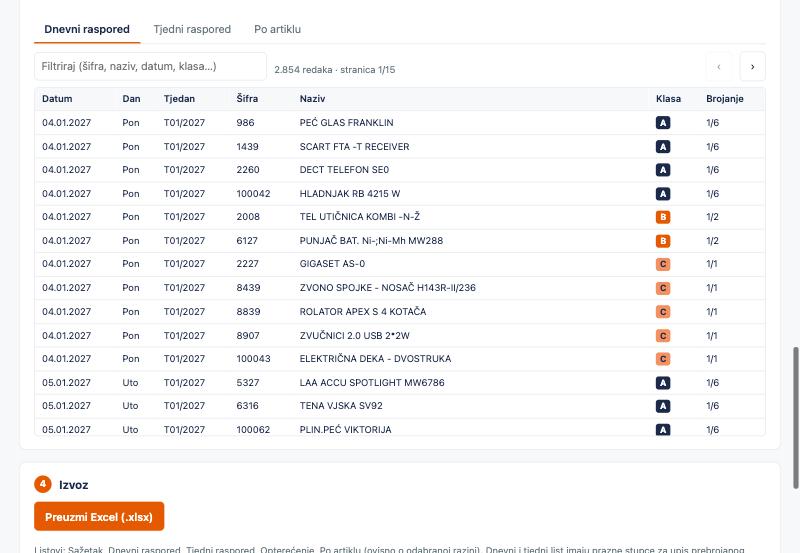Download Excel with Preuzmi Excel (.xlsx) button
The height and width of the screenshot is (553, 800).
(x=99, y=516)
